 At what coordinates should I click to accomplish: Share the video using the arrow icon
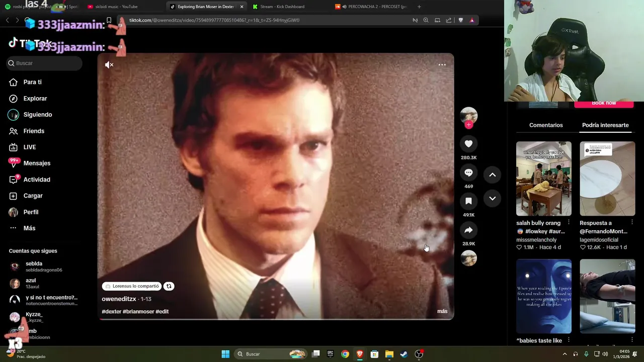[x=468, y=230]
